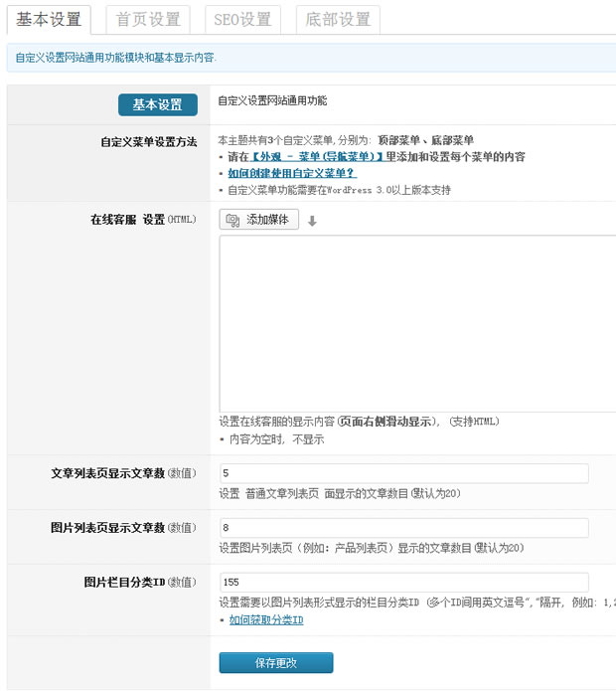Screen dimensions: 616x691
Task: Click the 图片列表页显示文章数 input field
Action: (x=403, y=528)
